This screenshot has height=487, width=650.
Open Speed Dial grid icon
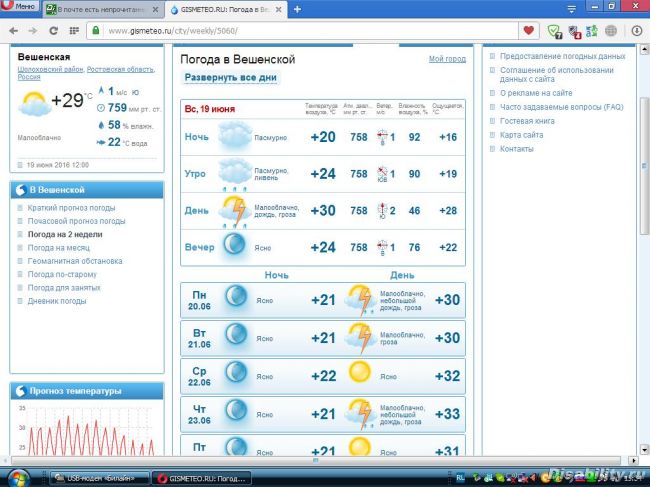click(75, 30)
